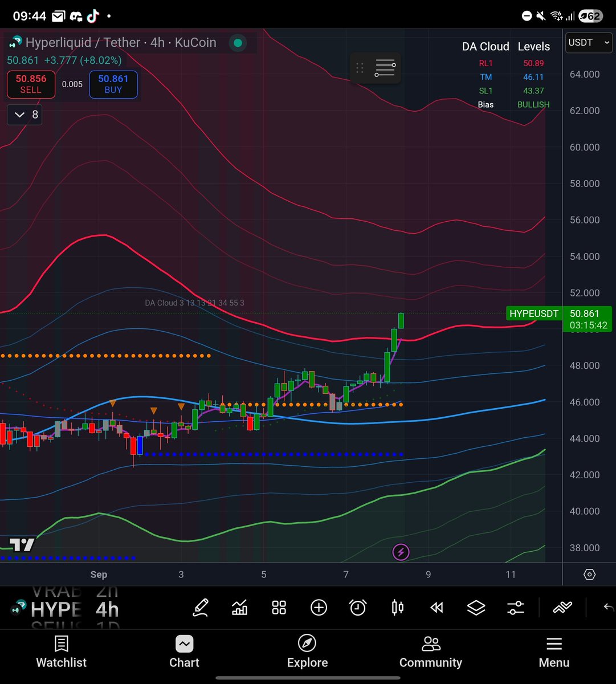Tap the spread value 0.005
The width and height of the screenshot is (616, 684).
tap(72, 84)
